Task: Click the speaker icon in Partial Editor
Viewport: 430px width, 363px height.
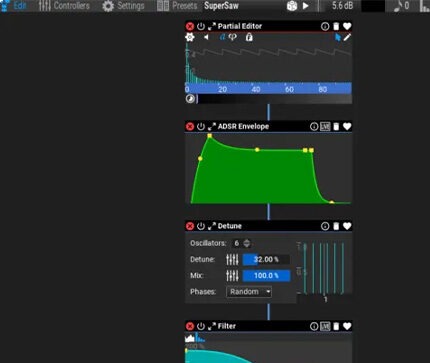Action: pos(206,37)
